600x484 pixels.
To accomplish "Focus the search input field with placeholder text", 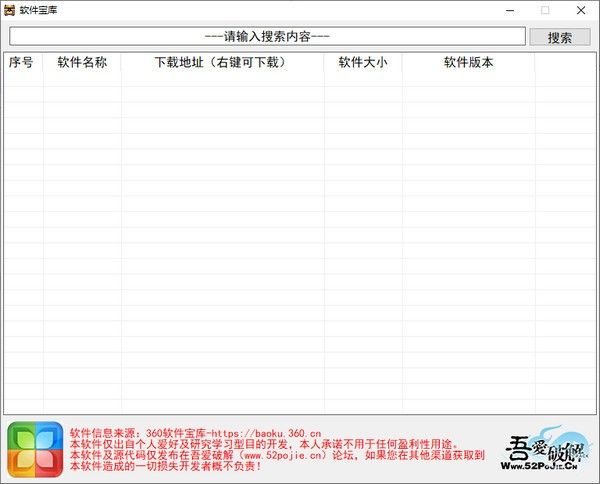I will tap(267, 37).
